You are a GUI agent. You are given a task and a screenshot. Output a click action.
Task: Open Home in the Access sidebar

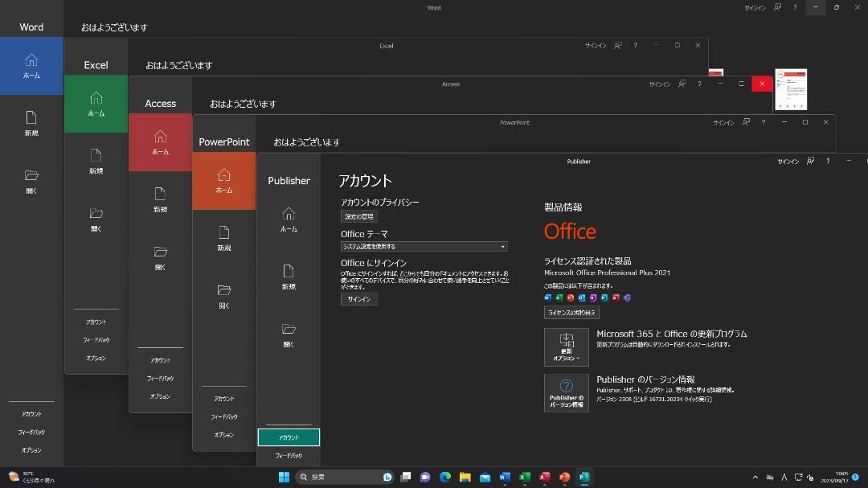pos(160,142)
